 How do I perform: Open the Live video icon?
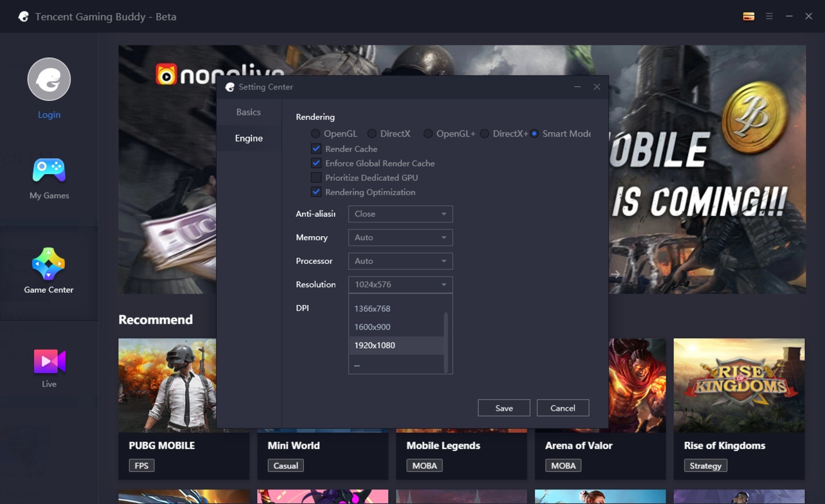click(x=49, y=361)
